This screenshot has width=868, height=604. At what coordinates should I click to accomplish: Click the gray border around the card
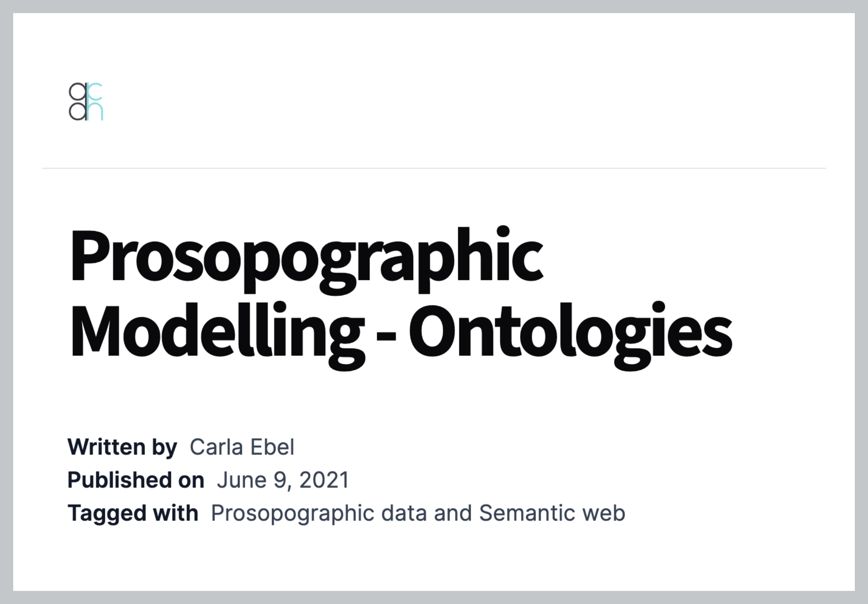tap(434, 6)
